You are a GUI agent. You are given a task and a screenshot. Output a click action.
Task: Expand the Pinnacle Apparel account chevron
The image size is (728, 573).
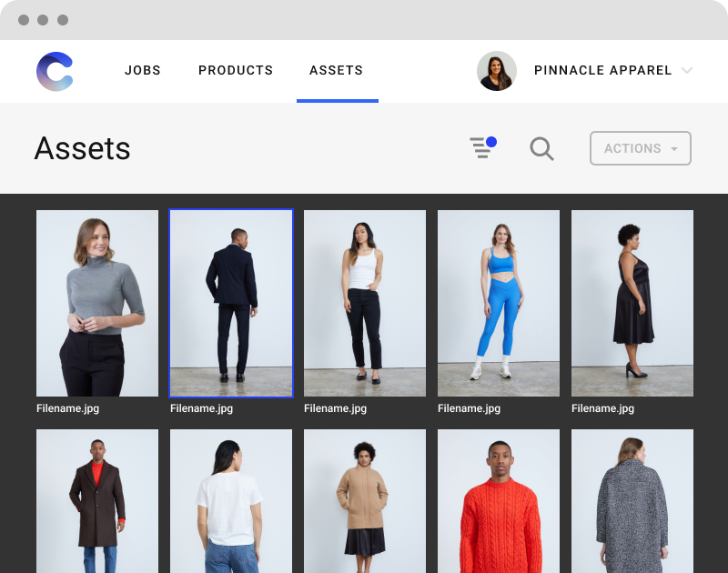coord(687,71)
